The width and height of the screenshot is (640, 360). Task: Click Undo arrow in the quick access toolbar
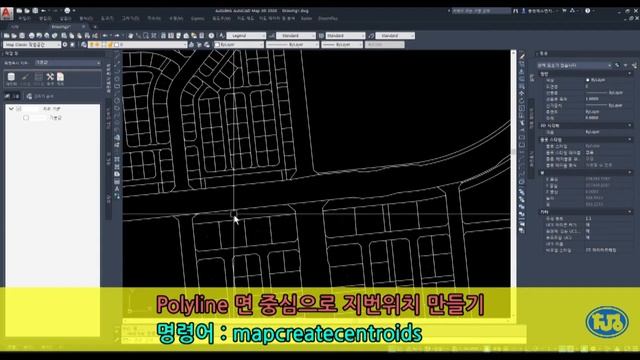click(x=44, y=11)
